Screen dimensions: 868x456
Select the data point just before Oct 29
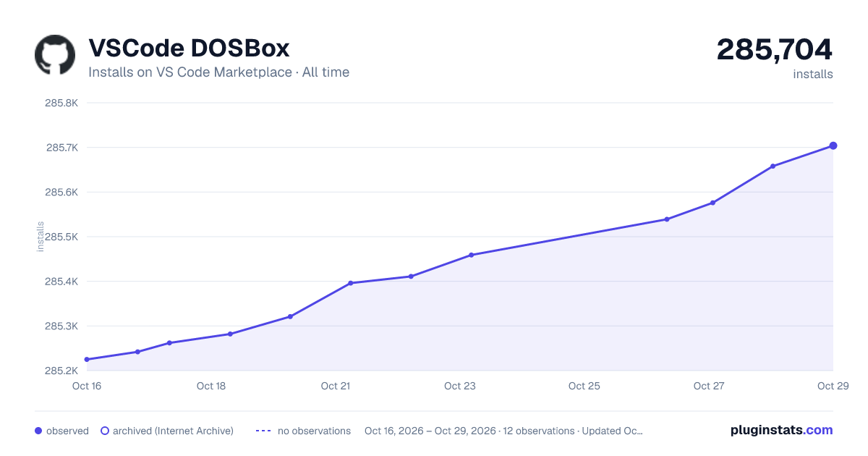pyautogui.click(x=773, y=166)
